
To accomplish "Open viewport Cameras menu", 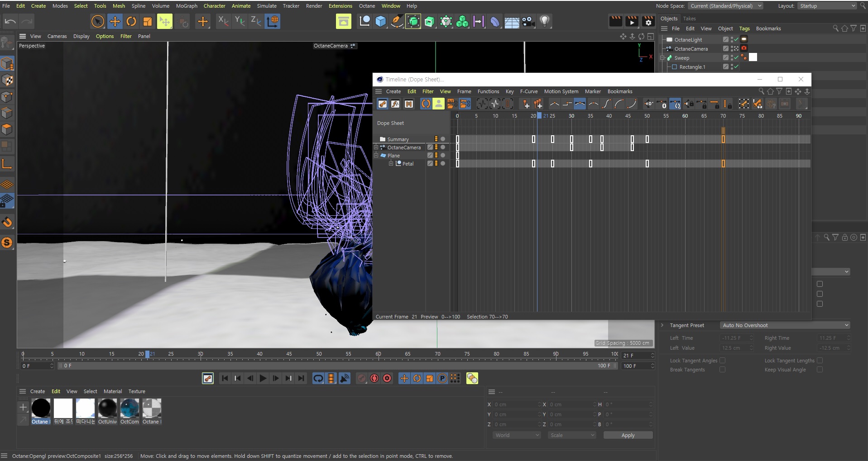I will click(x=57, y=36).
